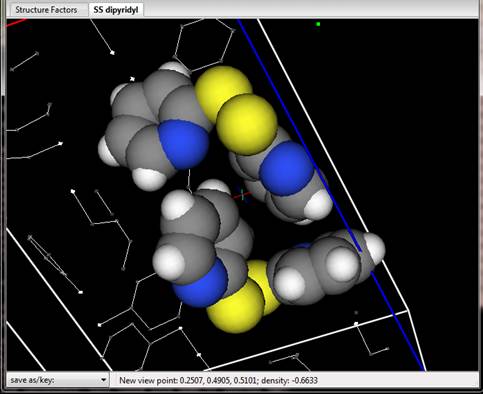Select the yellow sulfur atom above right nitrogen
This screenshot has height=394, width=483.
point(247,124)
